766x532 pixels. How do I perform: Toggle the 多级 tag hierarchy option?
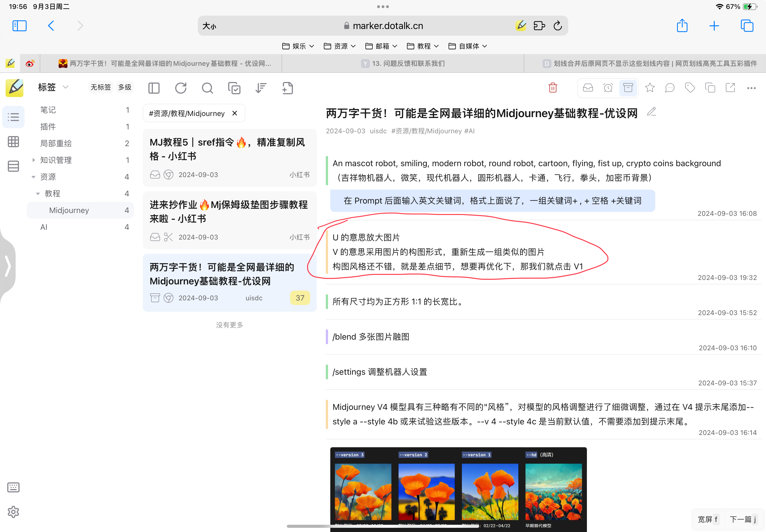(x=125, y=87)
